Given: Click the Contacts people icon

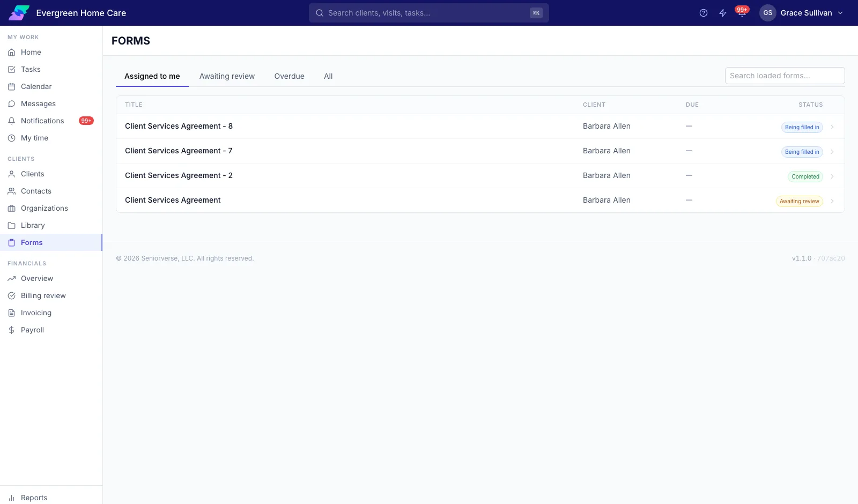Looking at the screenshot, I should click(11, 191).
